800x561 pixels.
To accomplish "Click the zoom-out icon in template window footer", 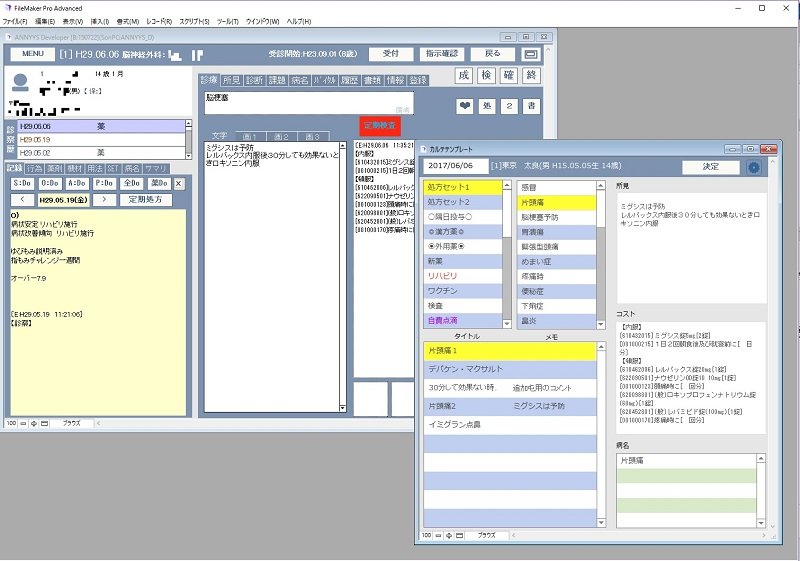I will pos(438,536).
